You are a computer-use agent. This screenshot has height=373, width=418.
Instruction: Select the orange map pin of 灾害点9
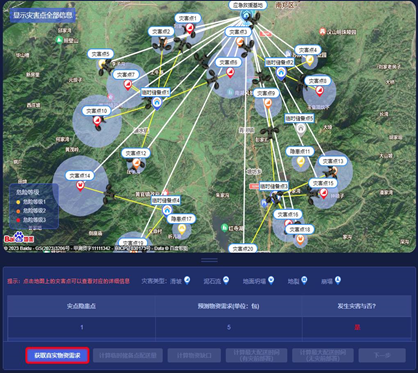(268, 103)
